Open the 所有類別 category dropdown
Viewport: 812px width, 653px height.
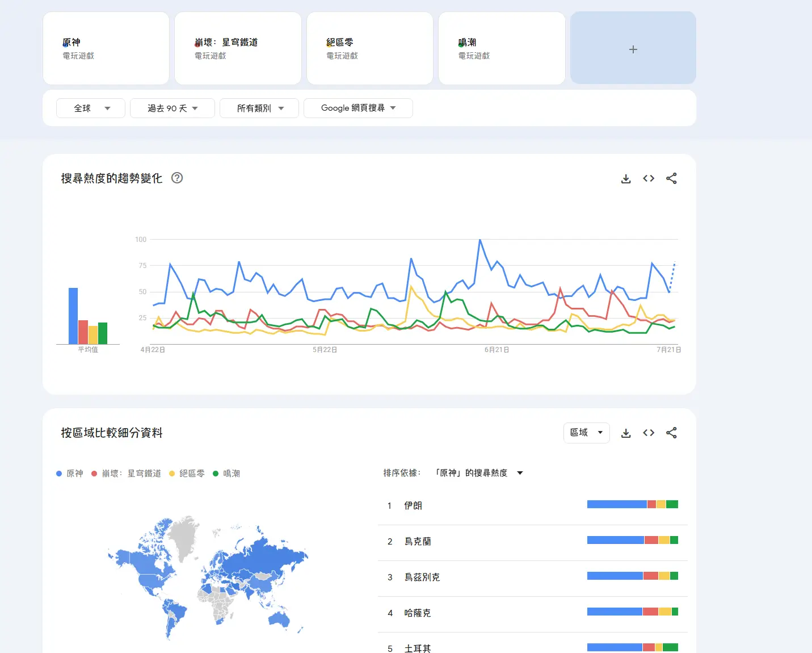(259, 108)
